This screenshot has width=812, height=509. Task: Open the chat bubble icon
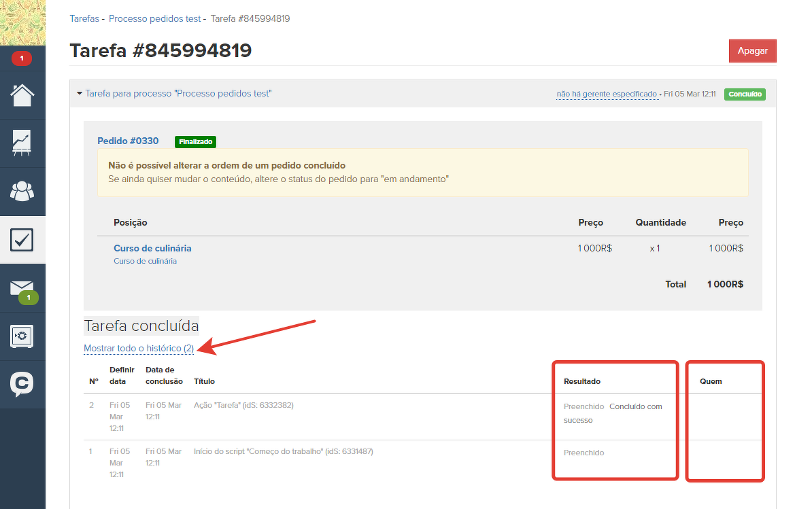pos(22,385)
